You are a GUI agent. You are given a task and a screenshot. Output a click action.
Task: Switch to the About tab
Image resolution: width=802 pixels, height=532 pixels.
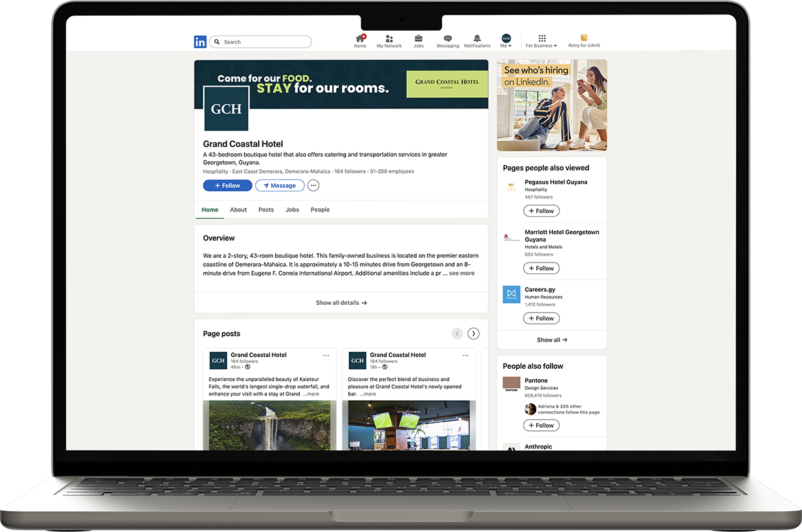(238, 210)
